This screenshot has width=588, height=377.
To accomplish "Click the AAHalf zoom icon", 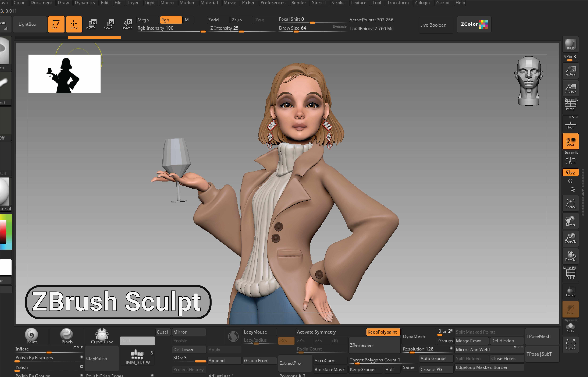I will click(x=570, y=88).
